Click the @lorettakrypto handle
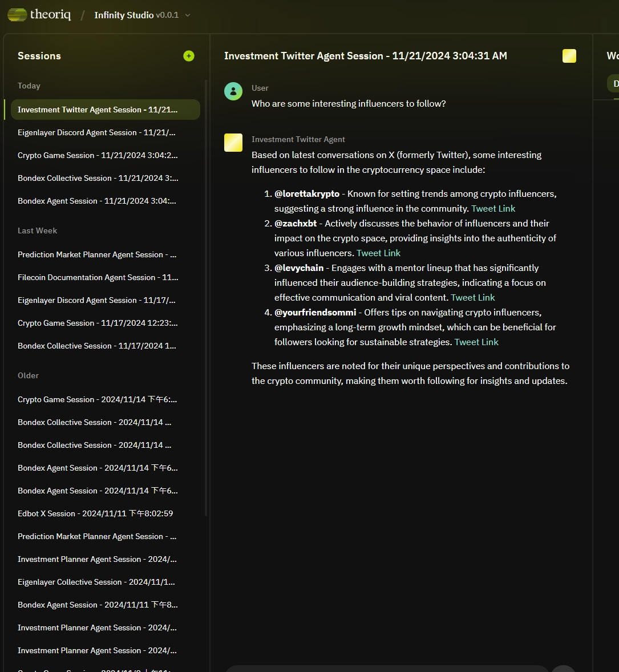The image size is (619, 672). (307, 194)
